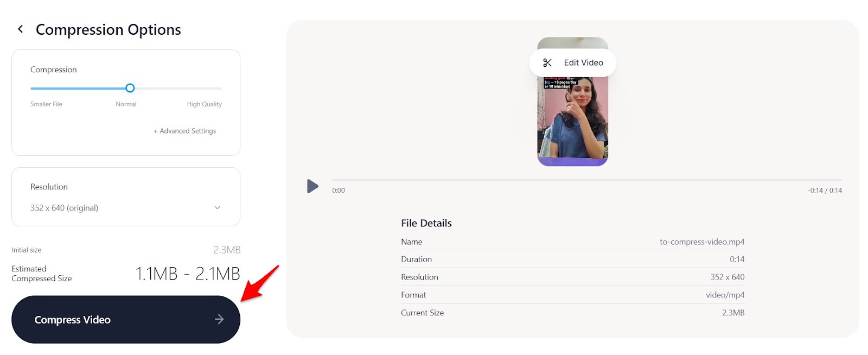
Task: Open the Edit Video button
Action: 573,63
